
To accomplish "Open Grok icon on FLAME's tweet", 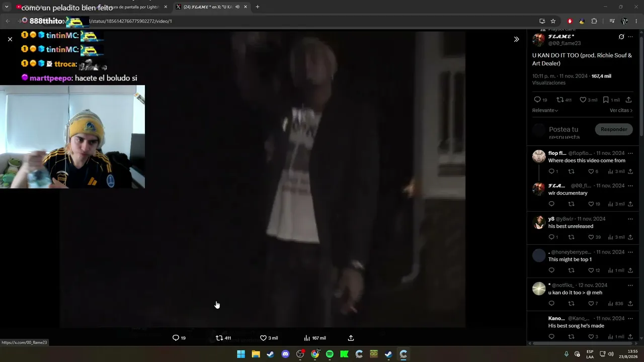I will [621, 37].
